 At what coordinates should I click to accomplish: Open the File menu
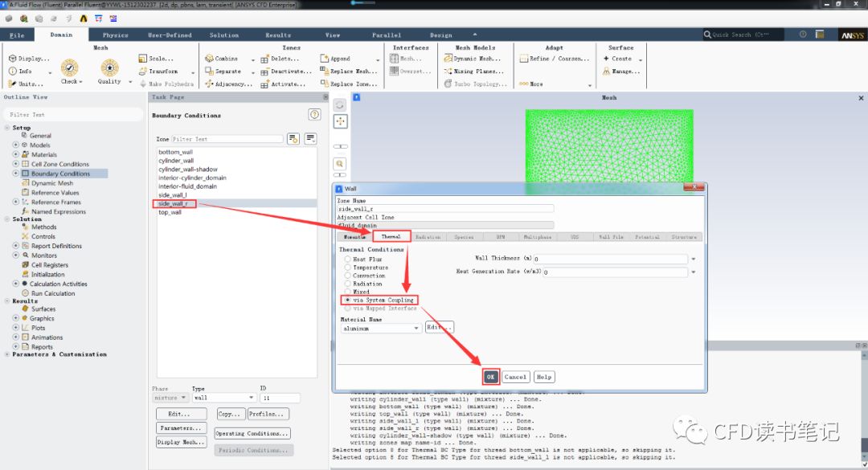tap(17, 35)
